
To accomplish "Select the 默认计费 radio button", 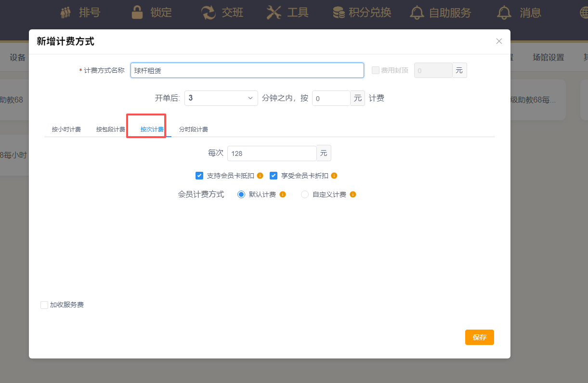I will pyautogui.click(x=242, y=194).
